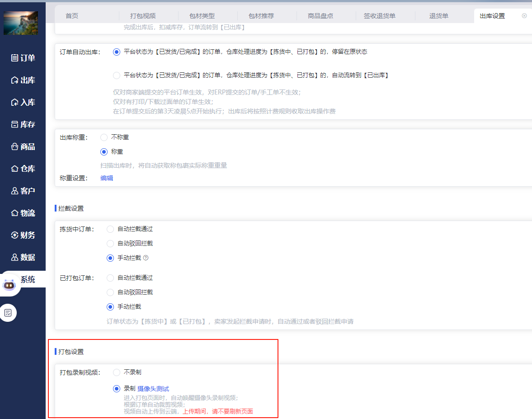
Task: Select 不录制 for packing video
Action: [x=117, y=372]
